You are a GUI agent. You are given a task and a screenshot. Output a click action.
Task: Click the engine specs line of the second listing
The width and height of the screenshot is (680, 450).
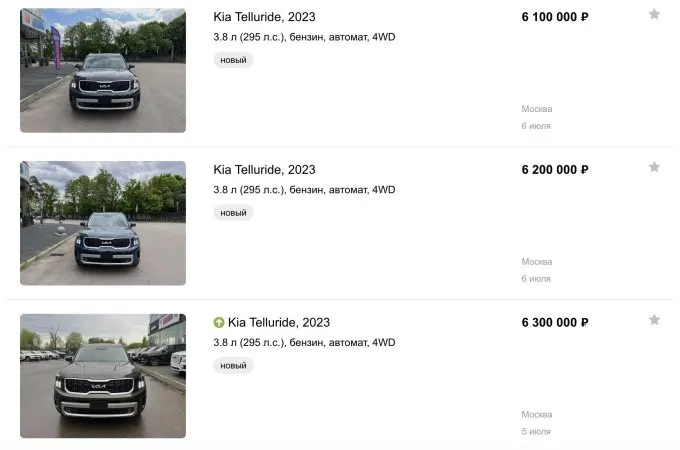coord(304,190)
